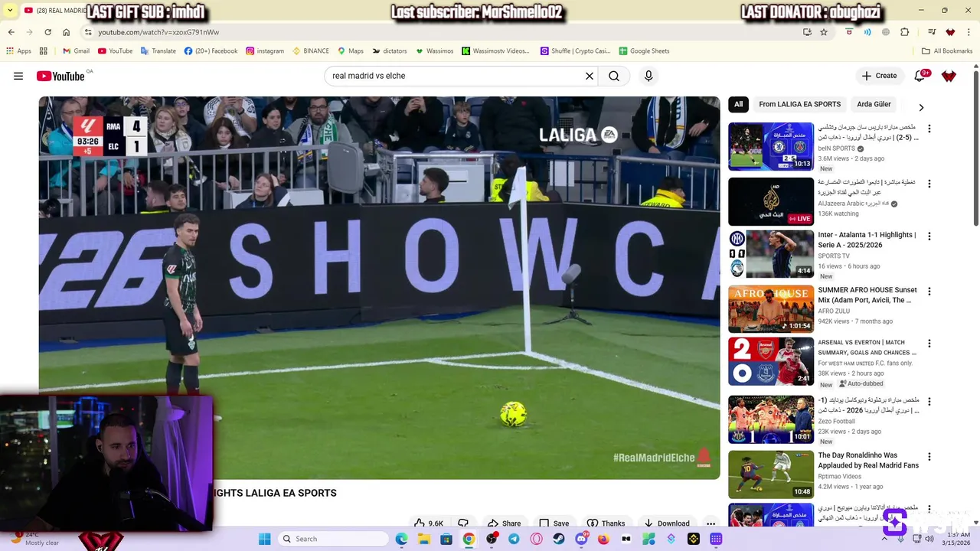Open Apps bookmarks shortcut

point(18,51)
